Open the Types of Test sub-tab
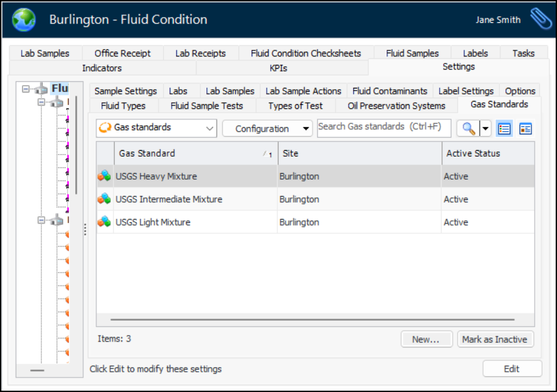 (295, 106)
